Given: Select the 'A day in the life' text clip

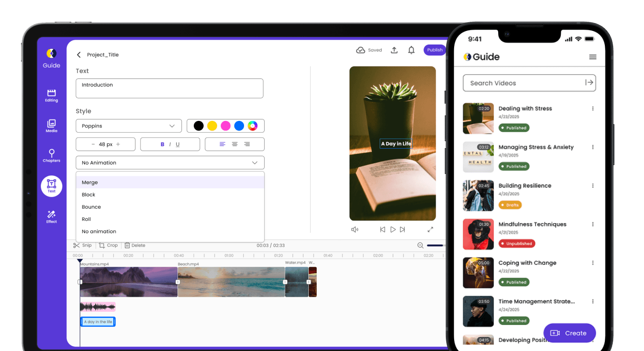Looking at the screenshot, I should tap(98, 322).
